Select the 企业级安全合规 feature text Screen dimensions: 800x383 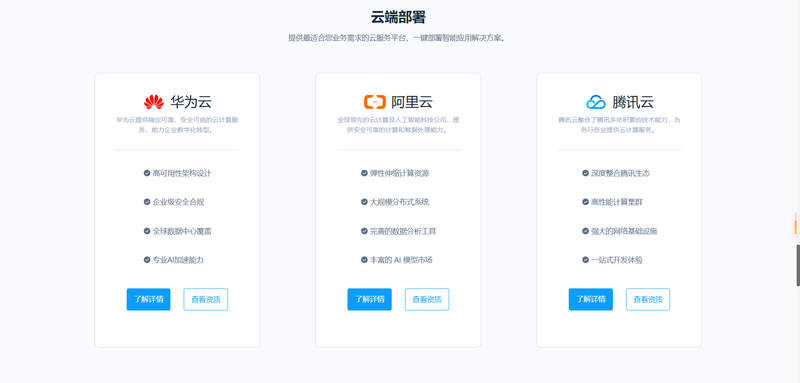click(178, 202)
